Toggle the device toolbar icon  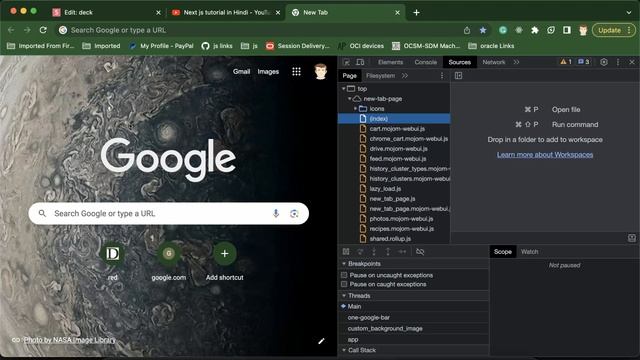point(360,62)
